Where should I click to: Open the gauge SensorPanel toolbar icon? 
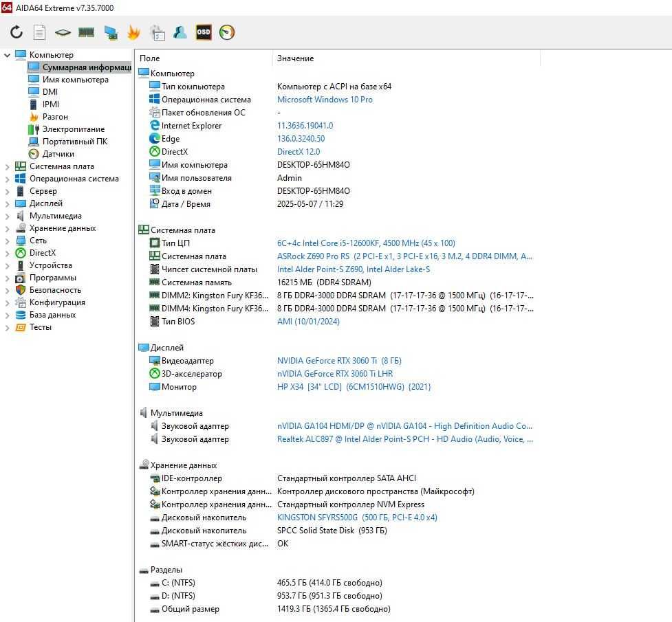227,32
